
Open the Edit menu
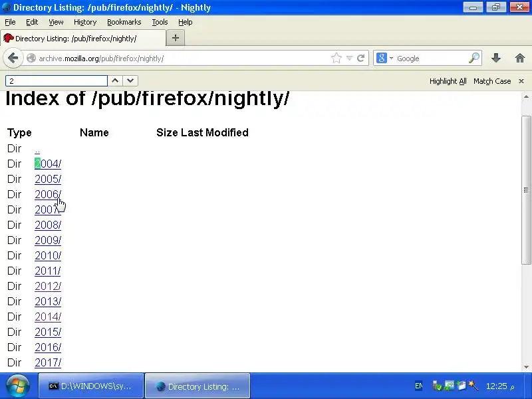click(32, 22)
